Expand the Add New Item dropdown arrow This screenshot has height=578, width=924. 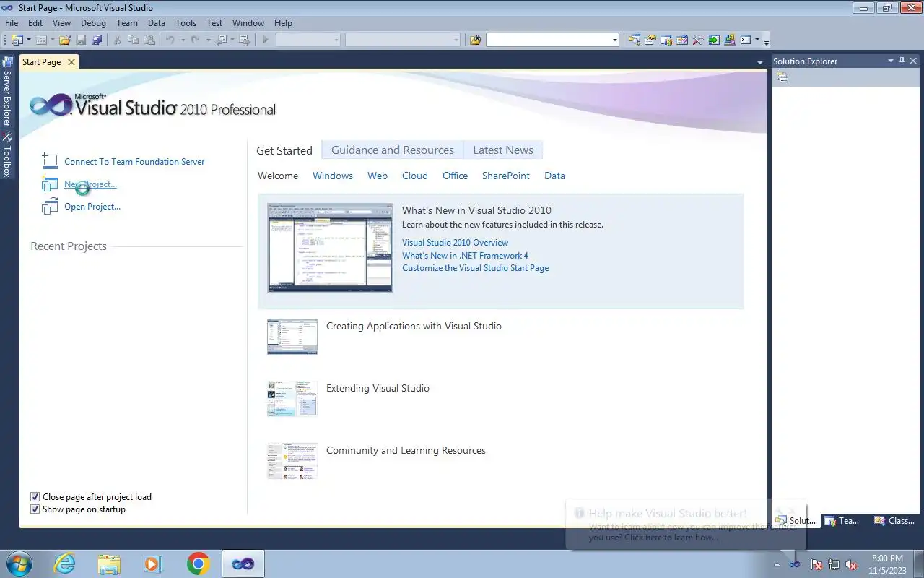coord(53,40)
